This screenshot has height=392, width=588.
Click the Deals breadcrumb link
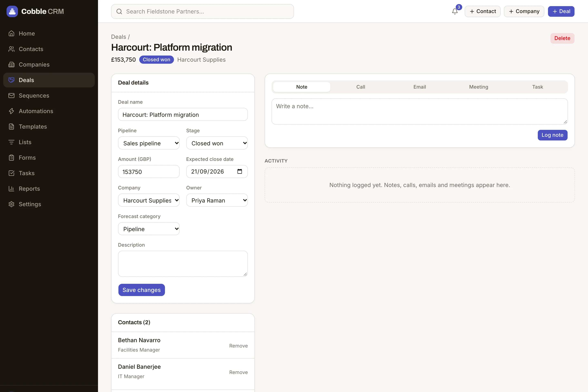point(118,37)
